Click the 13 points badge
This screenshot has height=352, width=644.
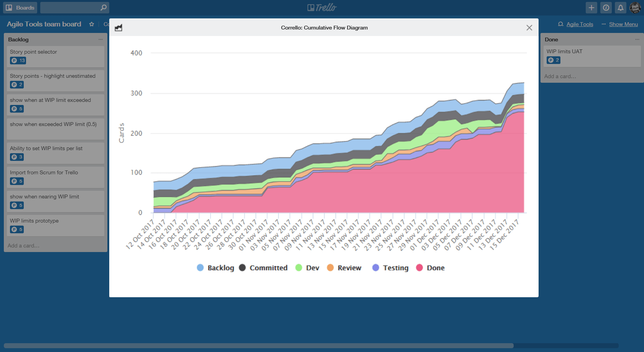click(x=18, y=61)
